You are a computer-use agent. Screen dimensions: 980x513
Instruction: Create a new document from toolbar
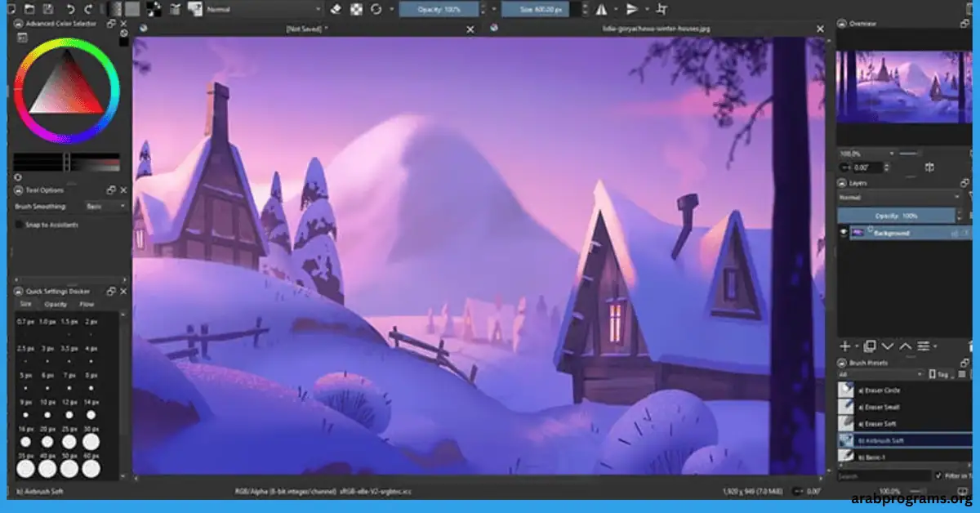pos(11,9)
